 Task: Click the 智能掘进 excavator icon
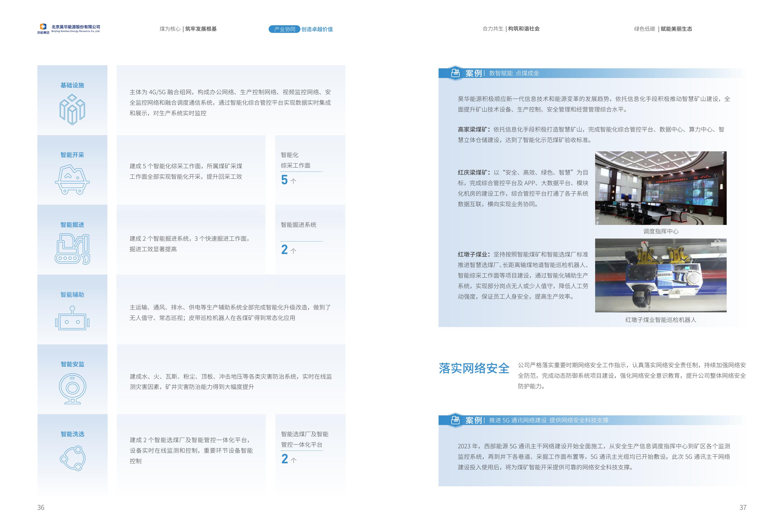pyautogui.click(x=72, y=249)
